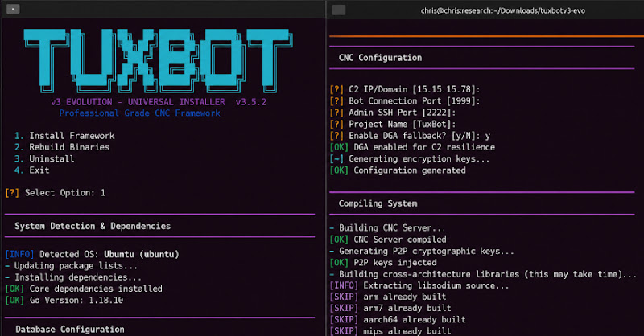This screenshot has width=644, height=336.
Task: Click the 'Compiling System' heading
Action: click(378, 203)
